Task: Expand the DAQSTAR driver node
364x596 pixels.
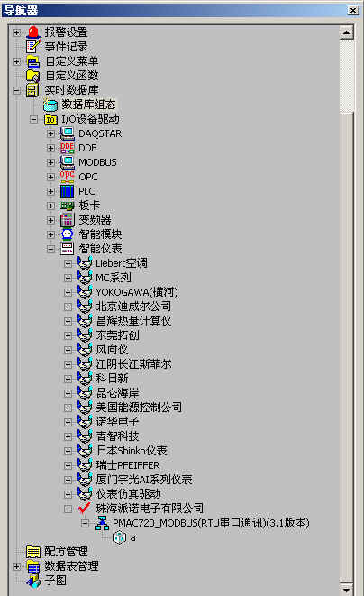Action: (x=50, y=133)
